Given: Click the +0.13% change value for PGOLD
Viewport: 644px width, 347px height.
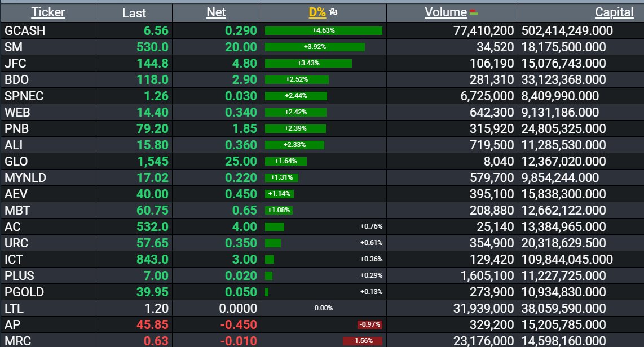Looking at the screenshot, I should pos(371,292).
